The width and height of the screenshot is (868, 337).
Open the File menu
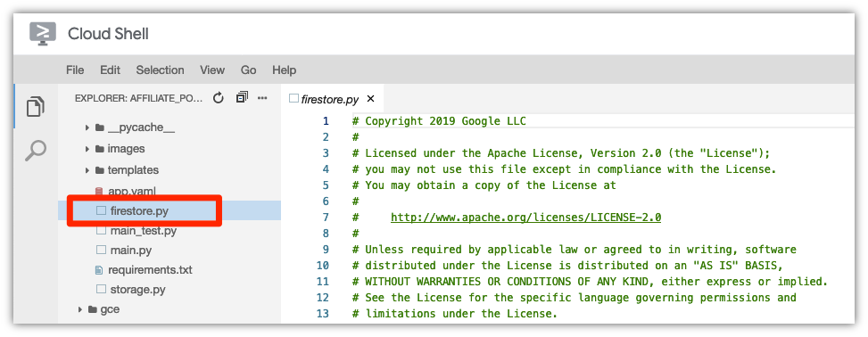(75, 70)
